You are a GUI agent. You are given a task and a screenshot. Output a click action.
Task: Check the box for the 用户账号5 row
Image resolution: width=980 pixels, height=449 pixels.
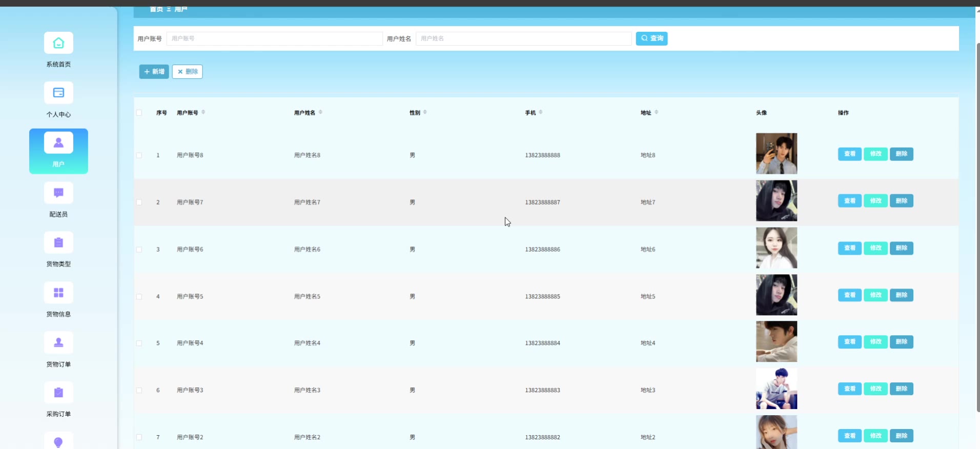coord(139,297)
